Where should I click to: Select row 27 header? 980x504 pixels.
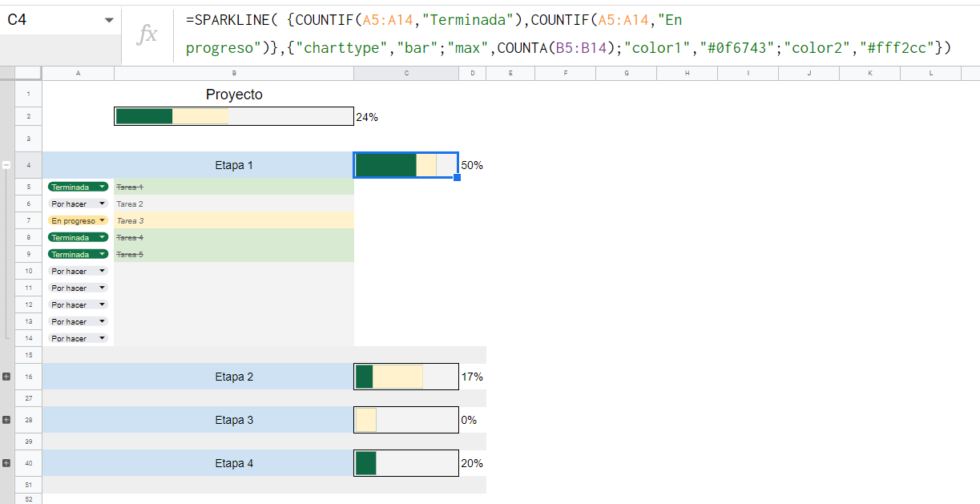point(29,398)
